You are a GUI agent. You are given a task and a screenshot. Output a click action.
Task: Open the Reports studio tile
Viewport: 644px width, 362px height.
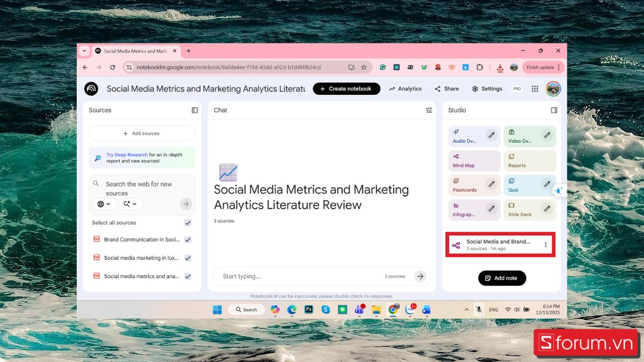pyautogui.click(x=530, y=161)
